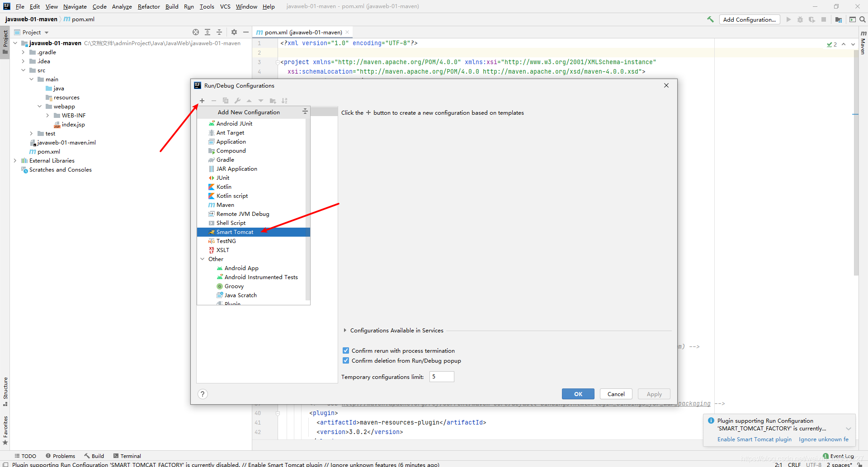Collapse the src folder in project tree
868x467 pixels.
(x=24, y=70)
